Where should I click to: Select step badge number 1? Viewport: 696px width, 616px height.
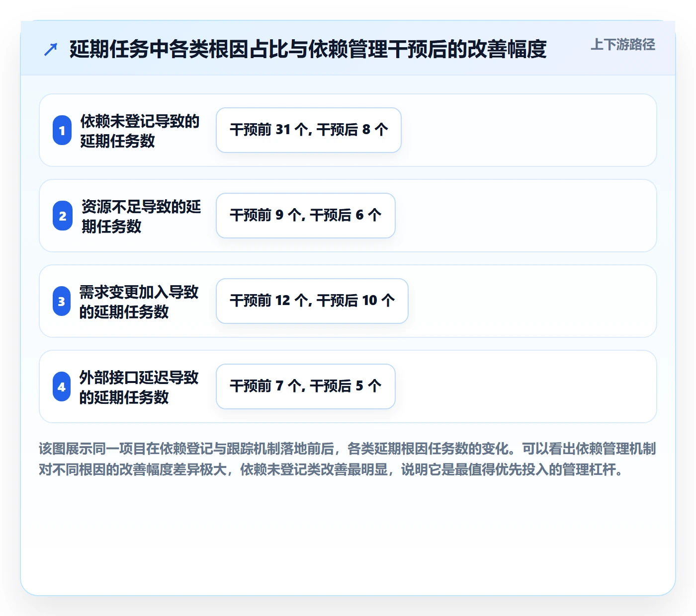coord(62,130)
